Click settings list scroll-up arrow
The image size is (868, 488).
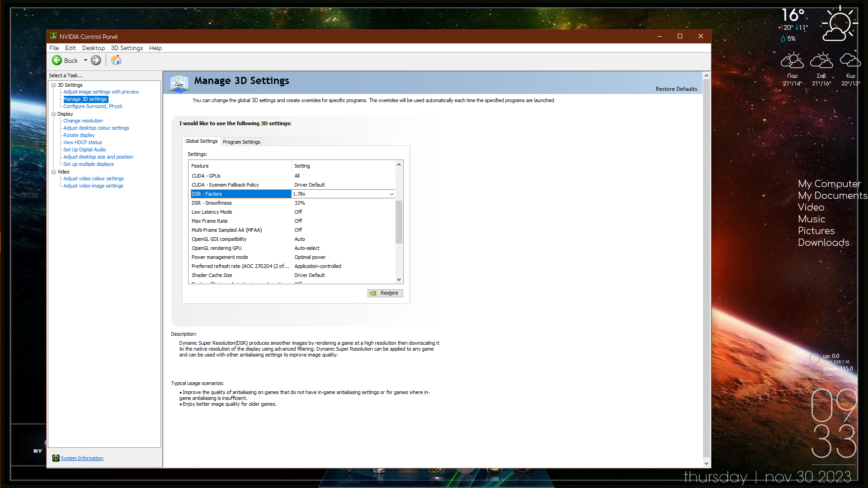click(399, 164)
